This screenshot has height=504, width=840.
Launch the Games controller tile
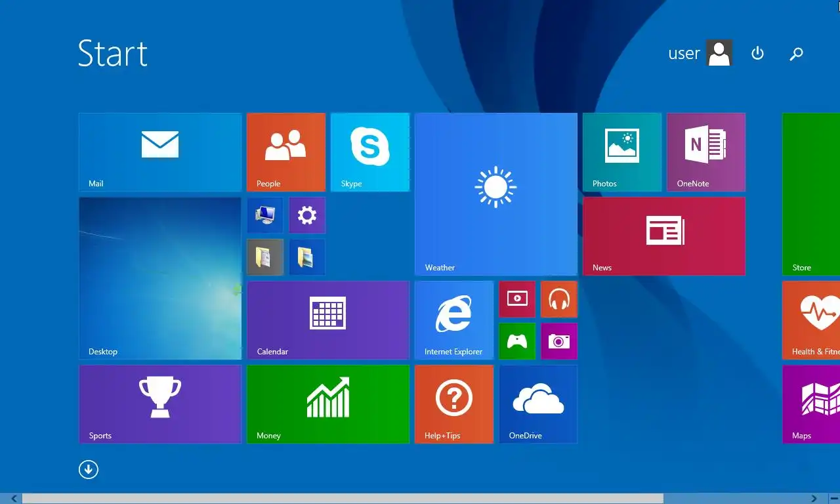517,341
